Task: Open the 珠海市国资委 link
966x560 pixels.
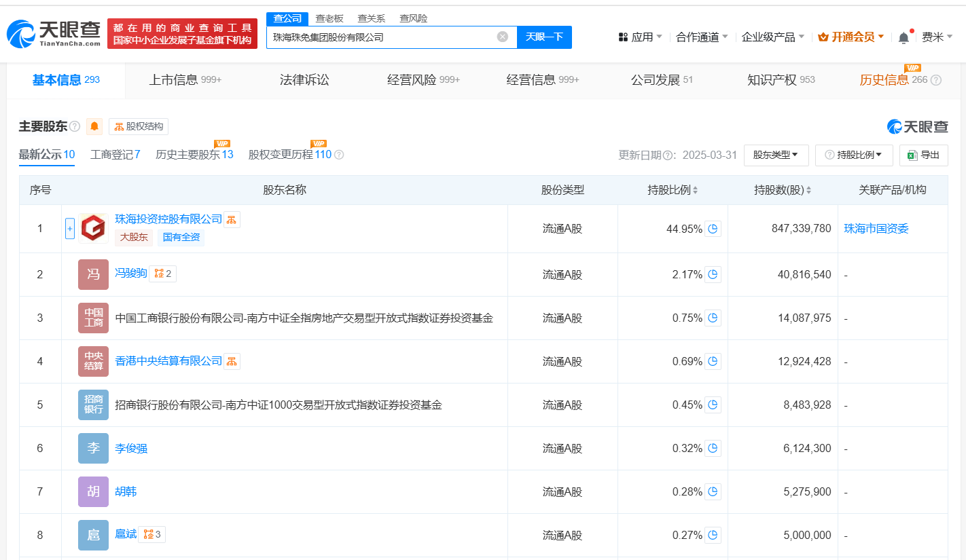Action: tap(876, 229)
